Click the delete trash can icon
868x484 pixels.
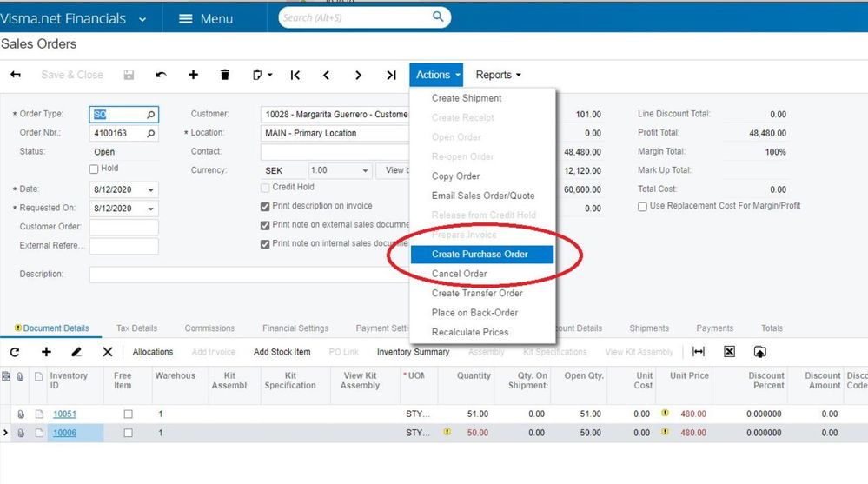pos(225,75)
